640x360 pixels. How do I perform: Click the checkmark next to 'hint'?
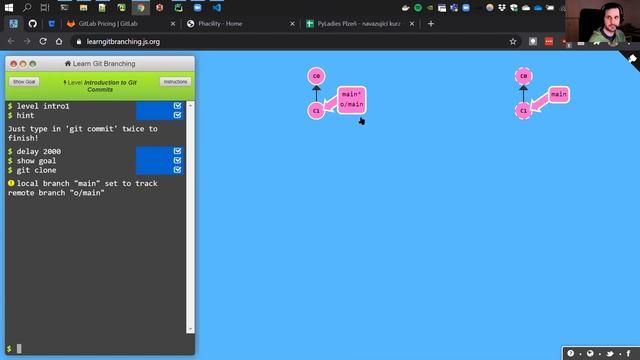click(177, 115)
